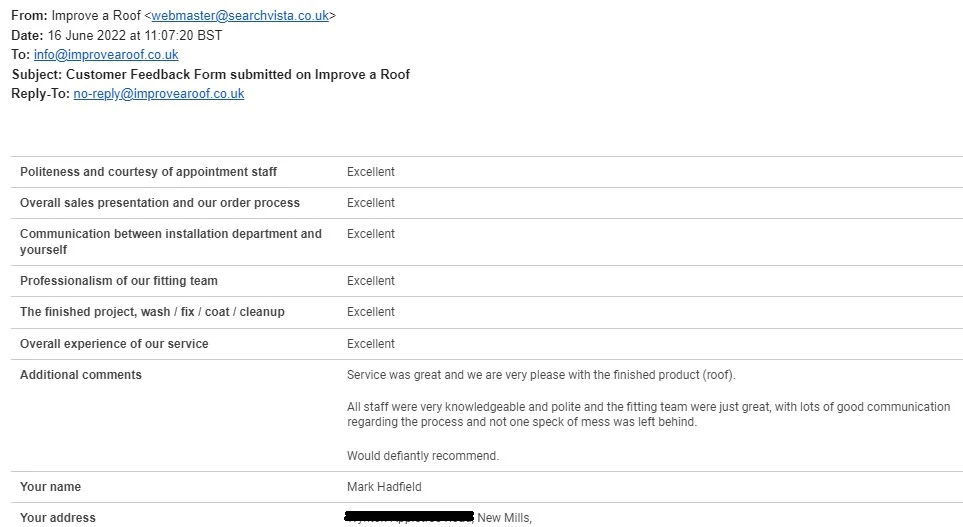This screenshot has height=527, width=963.
Task: Click the Excellent rating for fitting team professionalism
Action: point(371,281)
